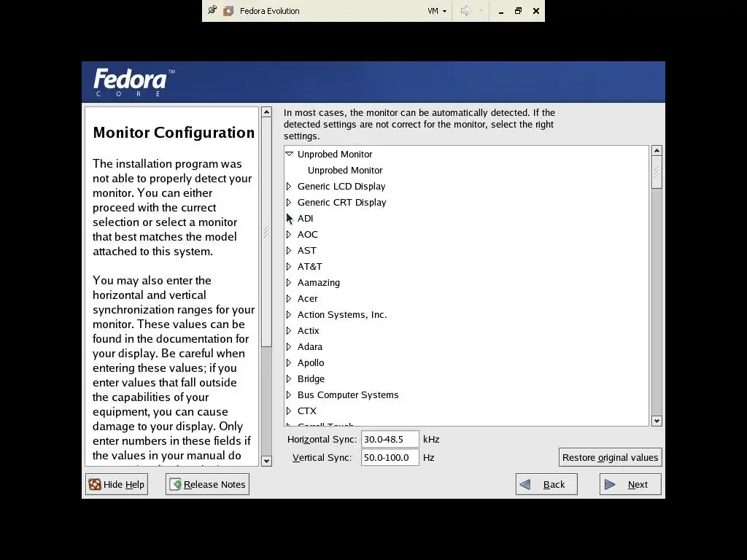Select the Acer label in list
Image resolution: width=747 pixels, height=560 pixels.
click(307, 298)
